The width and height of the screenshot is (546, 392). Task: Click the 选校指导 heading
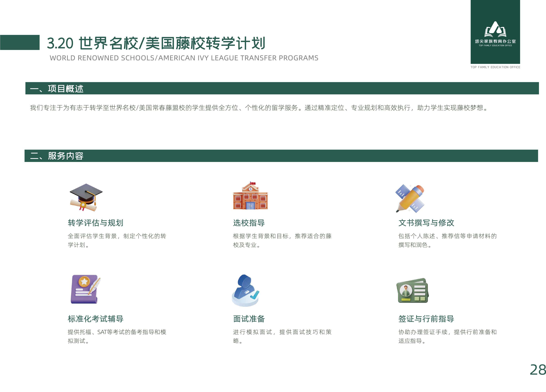point(249,223)
